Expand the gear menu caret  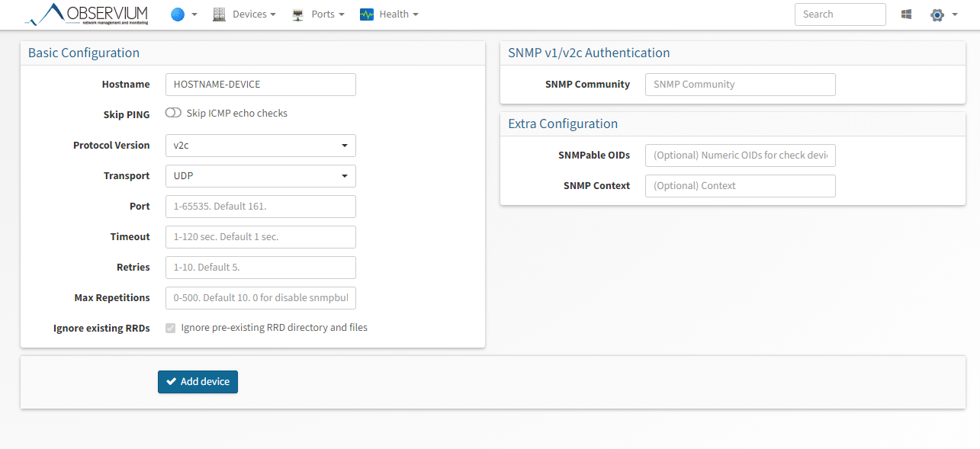pos(955,14)
